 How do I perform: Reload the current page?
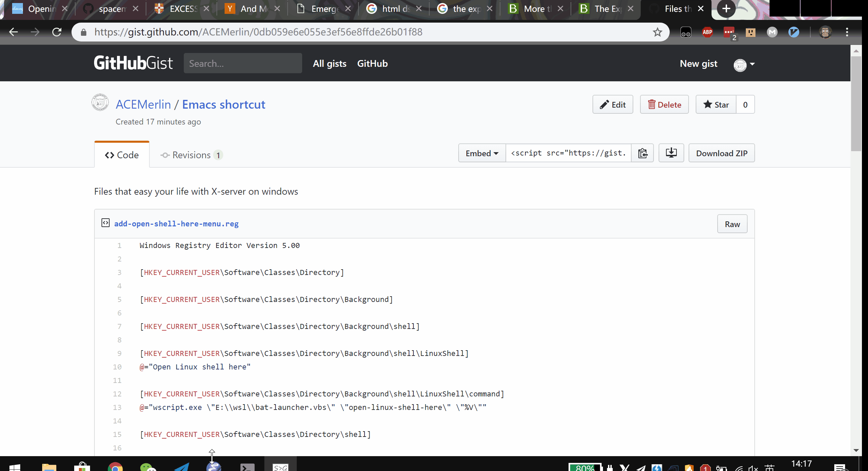coord(57,32)
